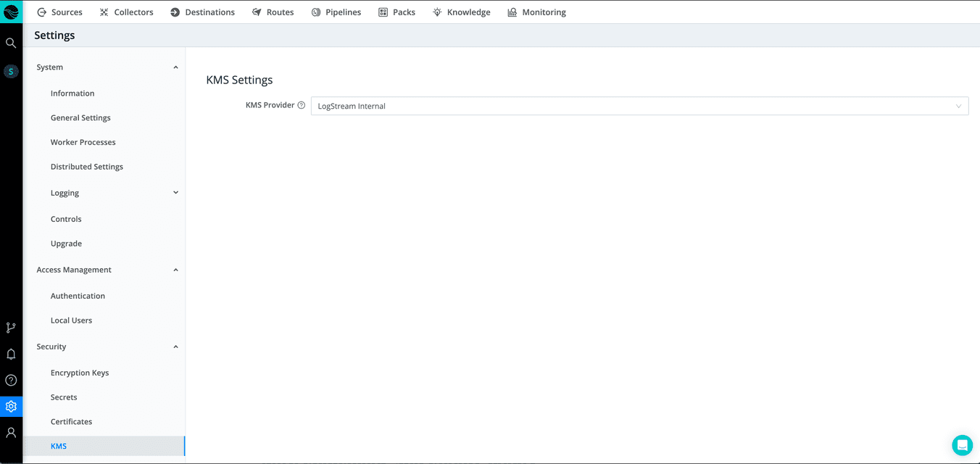Open the user profile icon
Image resolution: width=980 pixels, height=464 pixels.
(x=11, y=432)
